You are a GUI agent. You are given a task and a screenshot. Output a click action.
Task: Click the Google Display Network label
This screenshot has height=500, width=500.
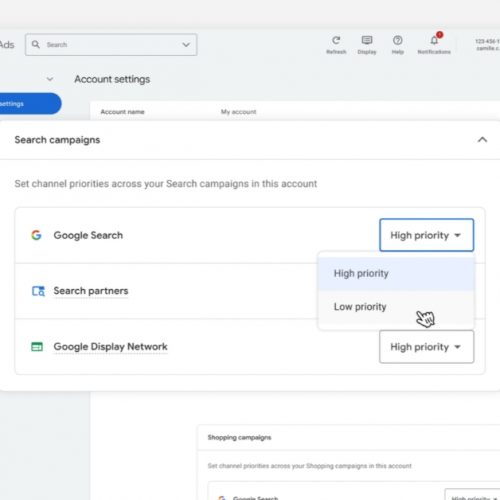tap(110, 347)
